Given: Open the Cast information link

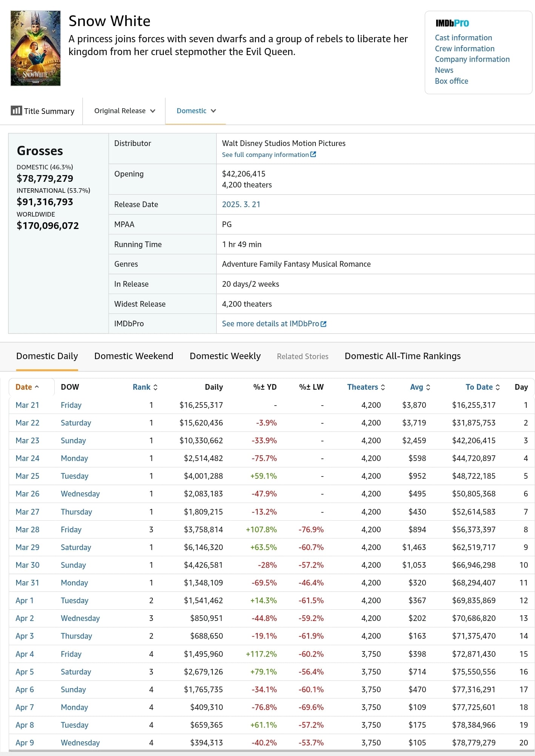Looking at the screenshot, I should 463,38.
